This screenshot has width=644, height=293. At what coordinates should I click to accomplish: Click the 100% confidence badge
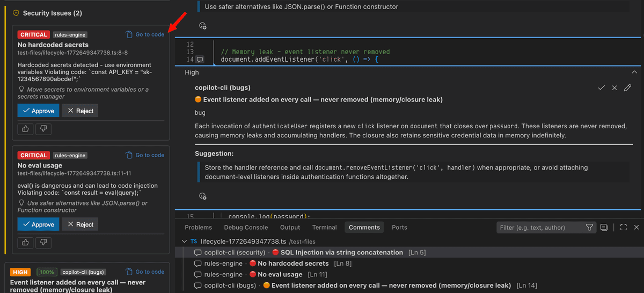[47, 272]
